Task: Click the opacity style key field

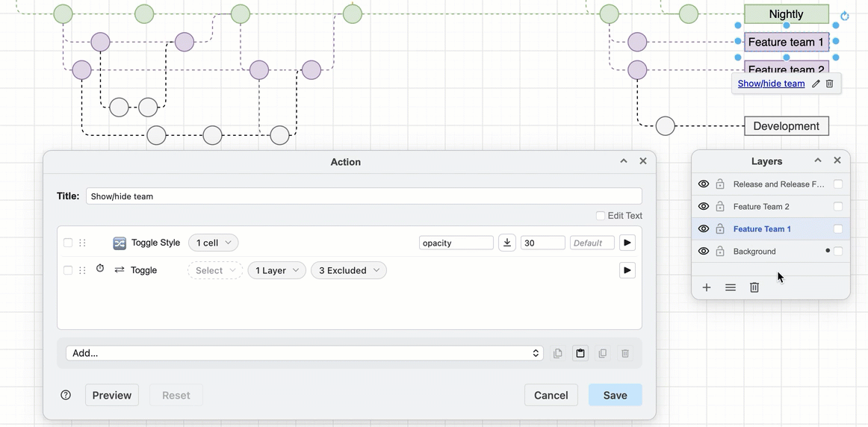Action: click(x=456, y=243)
